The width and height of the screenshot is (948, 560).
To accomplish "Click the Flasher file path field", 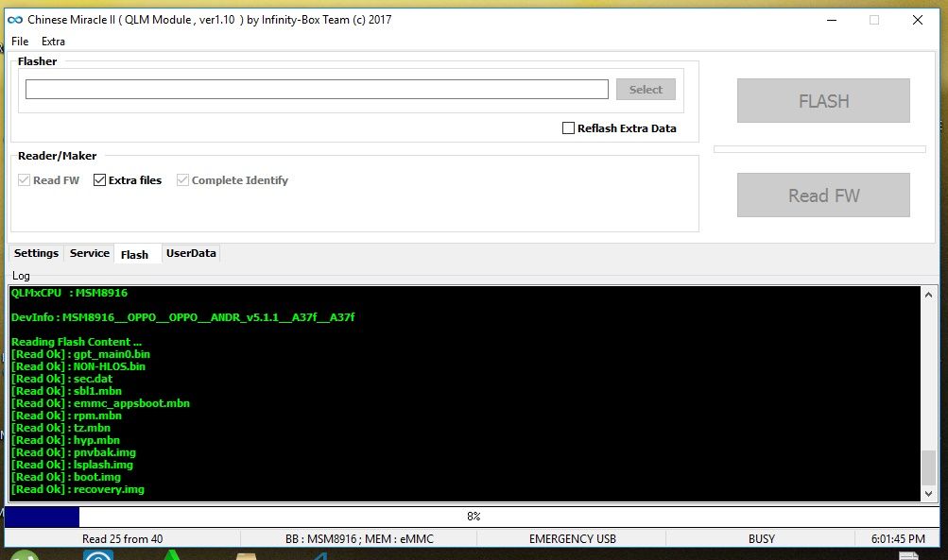I will coord(317,90).
